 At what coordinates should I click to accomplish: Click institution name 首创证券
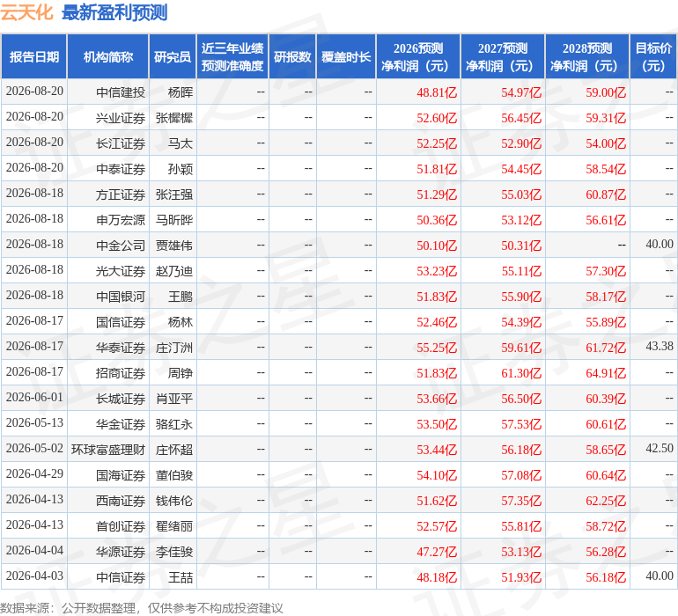point(121,525)
